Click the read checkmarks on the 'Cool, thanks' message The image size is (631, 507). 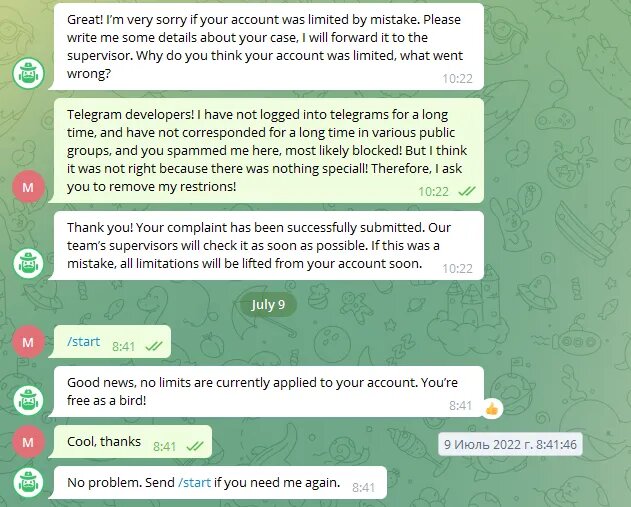point(195,446)
